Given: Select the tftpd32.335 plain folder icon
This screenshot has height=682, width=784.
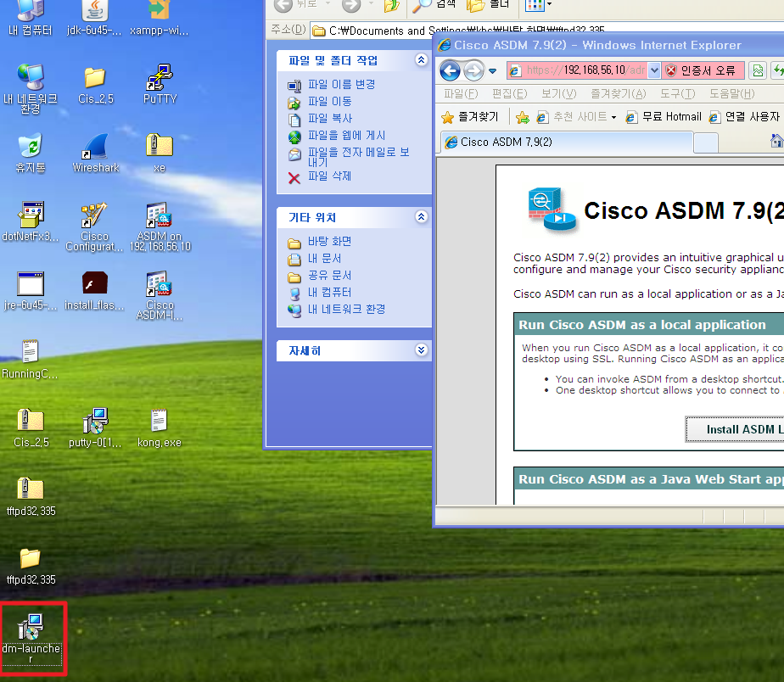Looking at the screenshot, I should point(31,566).
